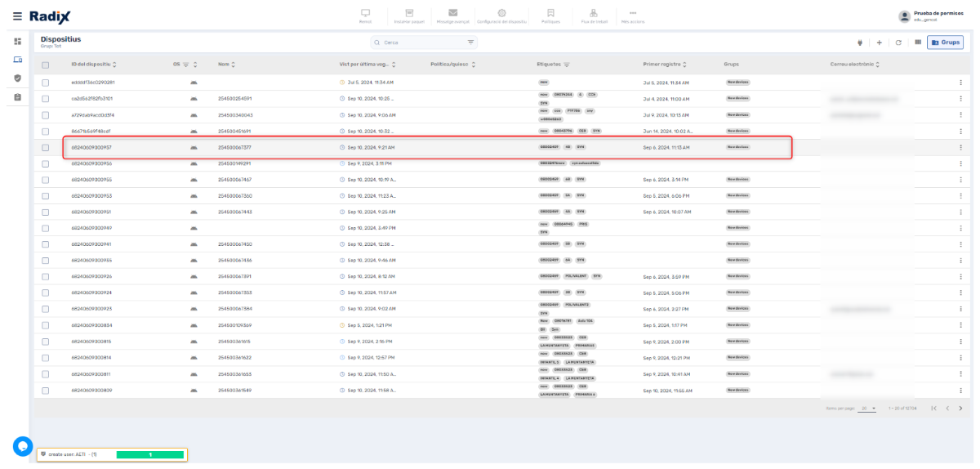The image size is (980, 469).
Task: Open the Remot remote control tool
Action: pyautogui.click(x=365, y=16)
